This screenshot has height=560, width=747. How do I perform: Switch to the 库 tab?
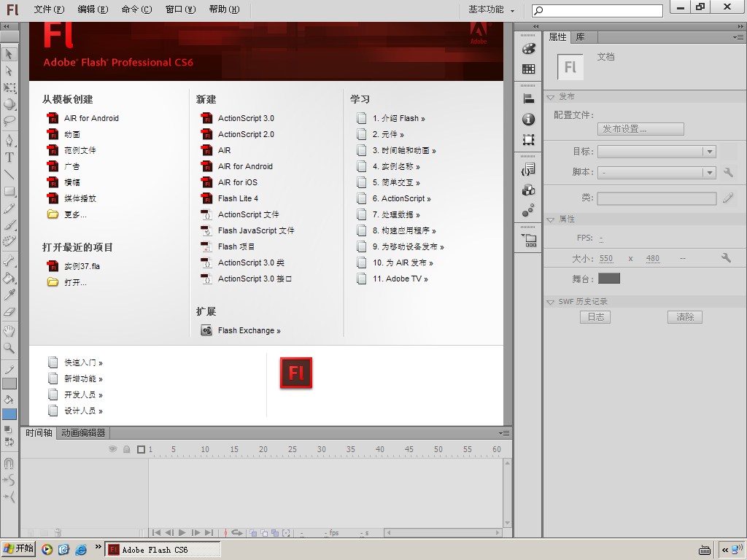[580, 37]
